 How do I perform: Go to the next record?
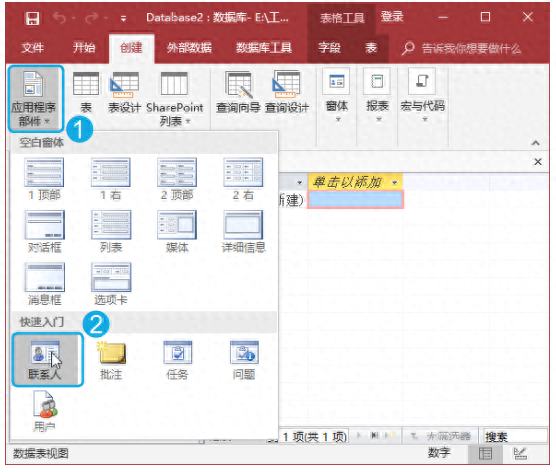(359, 435)
